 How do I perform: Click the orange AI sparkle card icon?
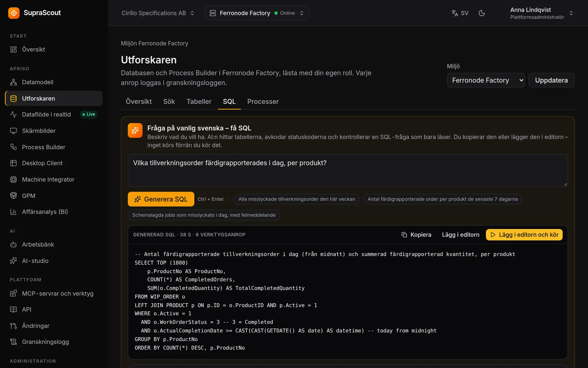click(135, 130)
